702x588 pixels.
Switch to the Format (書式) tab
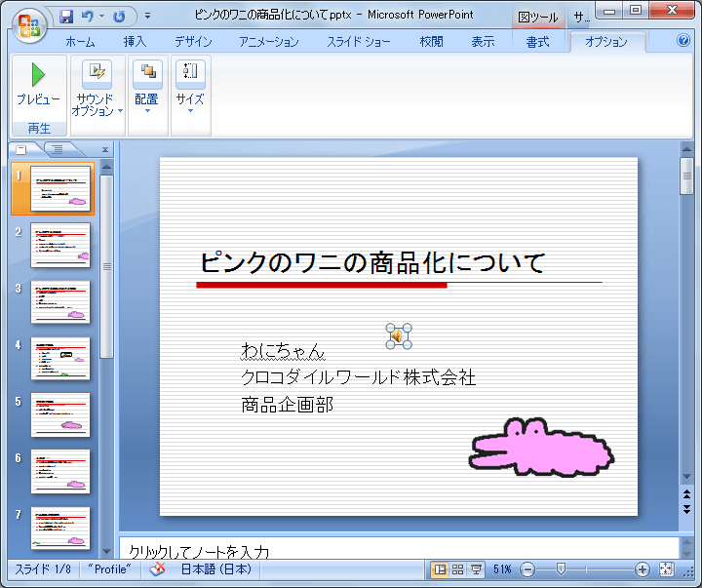point(537,42)
